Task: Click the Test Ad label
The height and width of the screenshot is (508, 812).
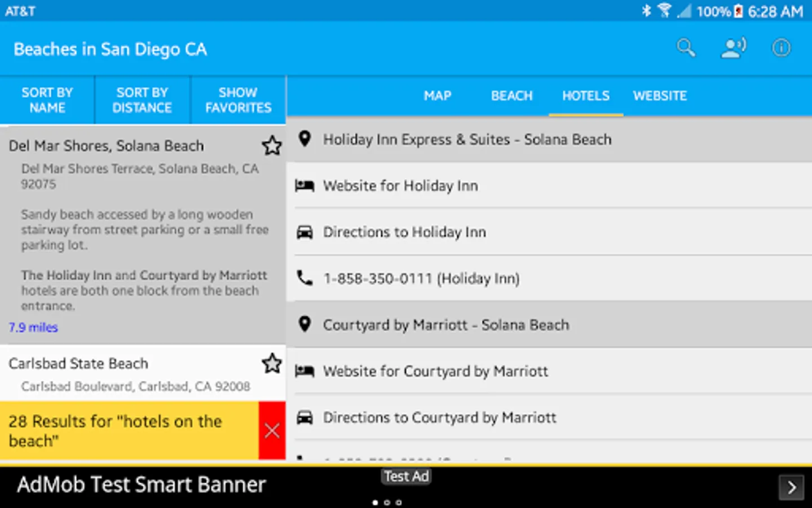Action: pyautogui.click(x=407, y=476)
